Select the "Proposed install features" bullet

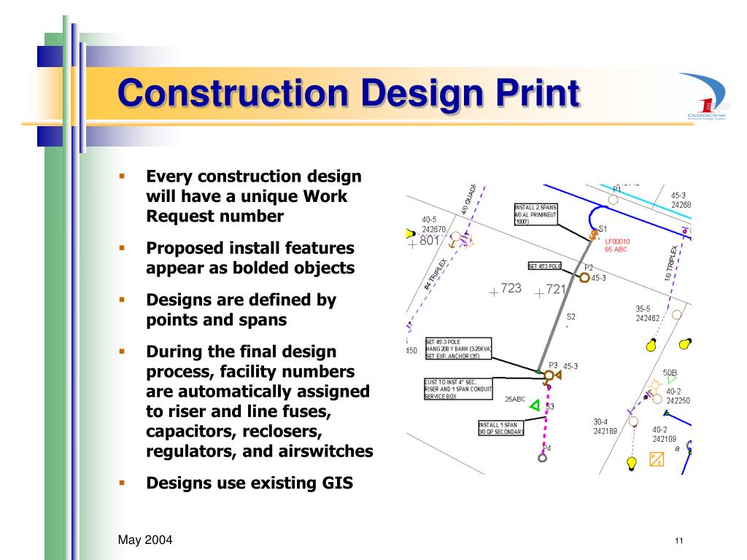click(250, 257)
